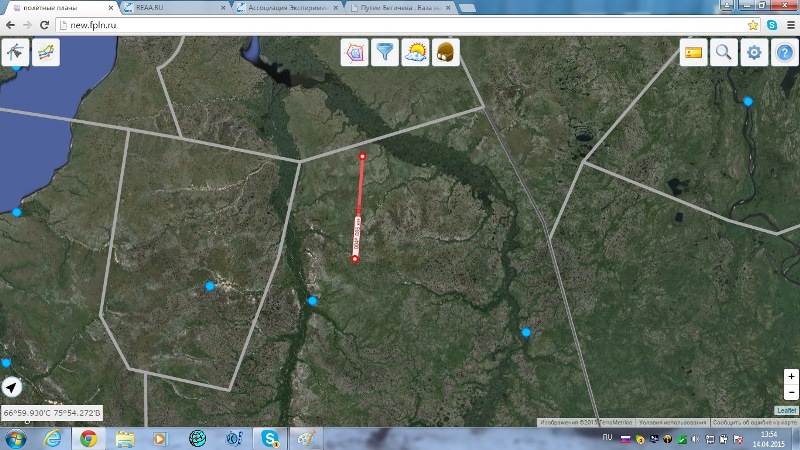Image resolution: width=800 pixels, height=450 pixels.
Task: Click the red route line's top endpoint
Action: pyautogui.click(x=362, y=156)
